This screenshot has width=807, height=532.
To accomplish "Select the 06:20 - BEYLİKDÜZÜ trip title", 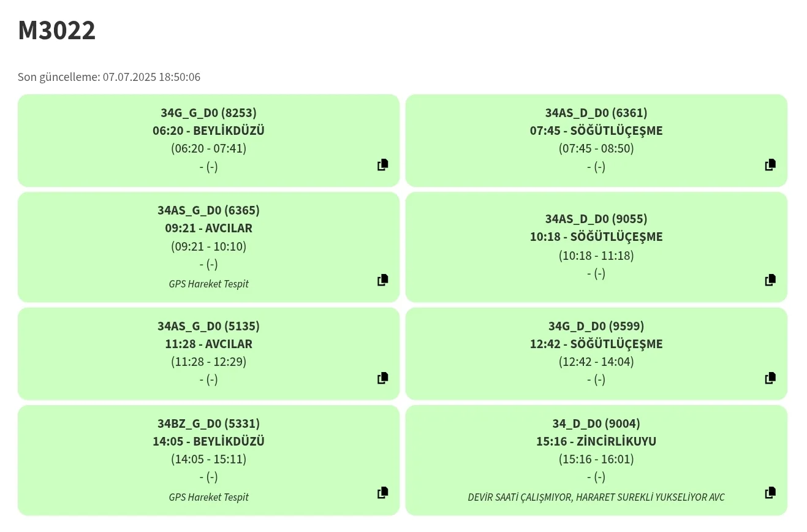I will click(x=208, y=131).
